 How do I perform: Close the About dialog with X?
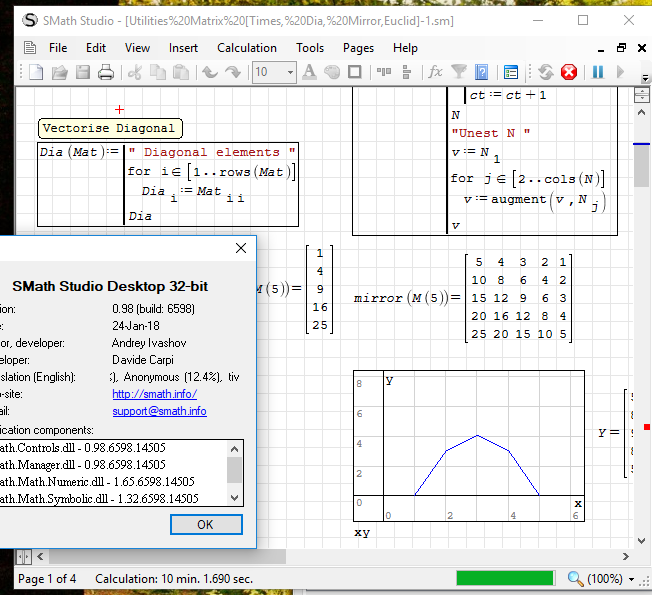[240, 248]
